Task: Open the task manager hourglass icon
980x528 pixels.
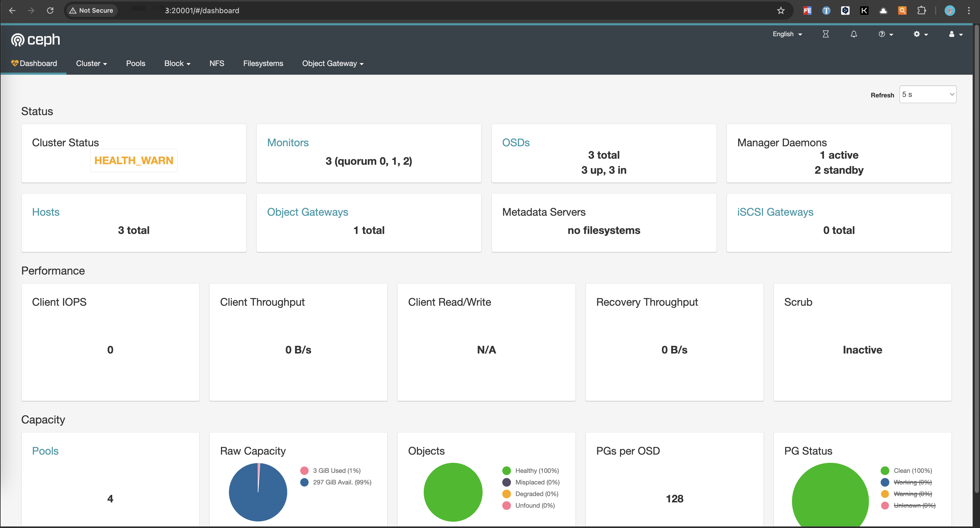Action: pos(826,34)
